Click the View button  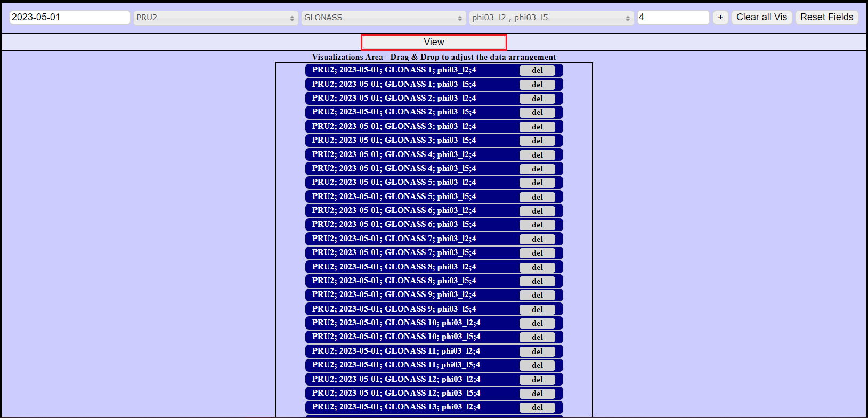pyautogui.click(x=434, y=42)
